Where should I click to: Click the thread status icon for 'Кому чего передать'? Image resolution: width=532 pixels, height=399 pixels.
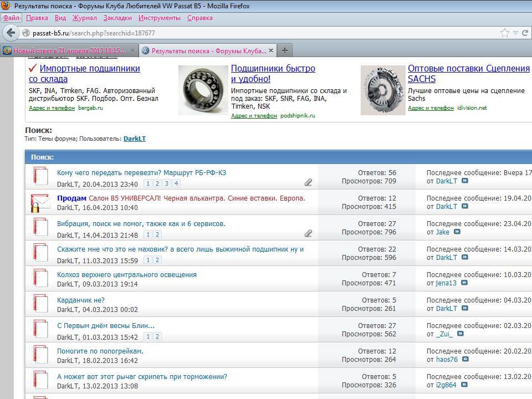click(40, 176)
